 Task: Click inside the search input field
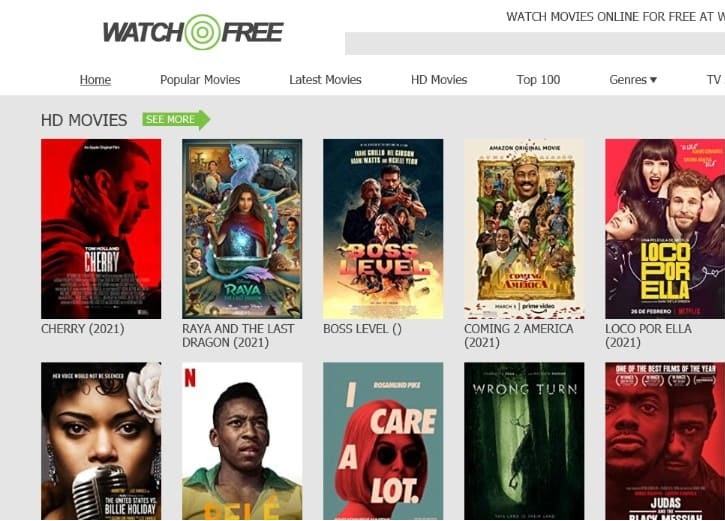click(x=535, y=43)
